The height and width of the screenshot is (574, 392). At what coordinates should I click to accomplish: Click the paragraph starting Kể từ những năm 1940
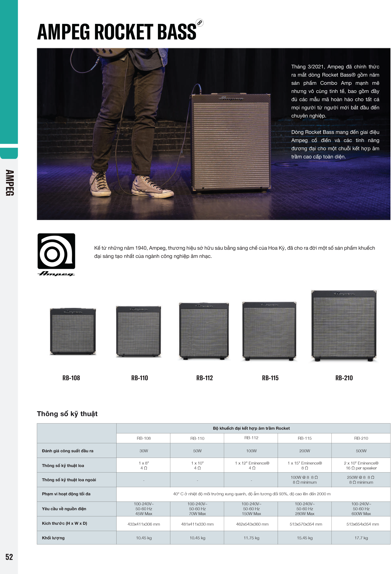pyautogui.click(x=234, y=252)
